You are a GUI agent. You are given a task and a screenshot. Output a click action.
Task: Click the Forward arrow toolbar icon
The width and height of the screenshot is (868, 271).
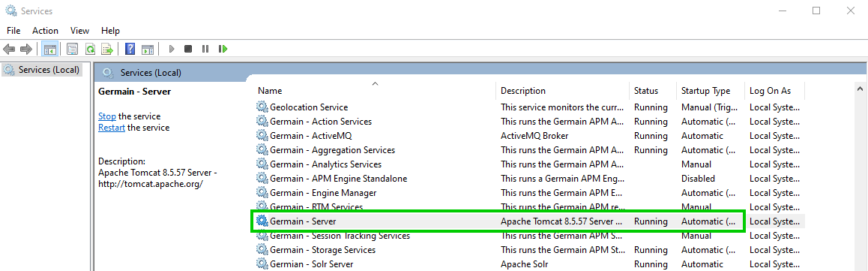tap(25, 50)
